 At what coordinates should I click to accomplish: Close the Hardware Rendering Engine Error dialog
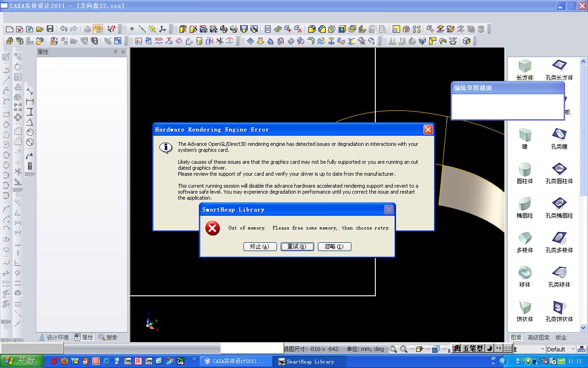click(428, 130)
